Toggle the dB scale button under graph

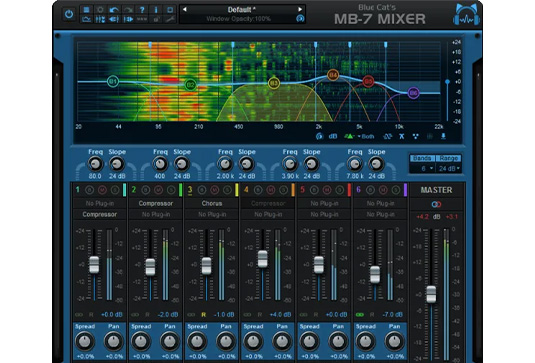coord(333,136)
